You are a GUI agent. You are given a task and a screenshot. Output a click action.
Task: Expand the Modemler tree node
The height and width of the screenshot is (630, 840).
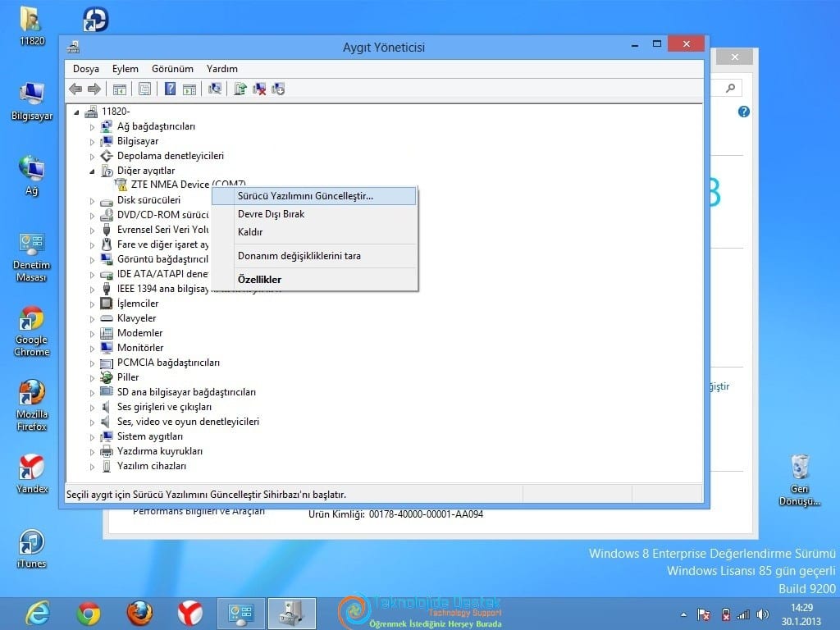92,334
